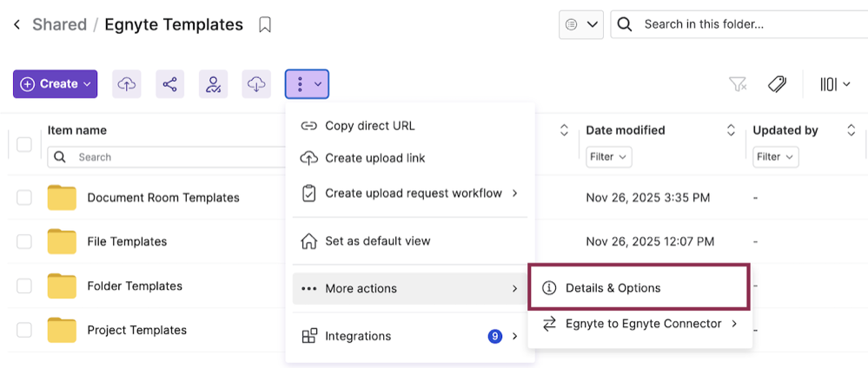Open the Folder Templates folder icon
This screenshot has height=368, width=868.
[x=62, y=286]
